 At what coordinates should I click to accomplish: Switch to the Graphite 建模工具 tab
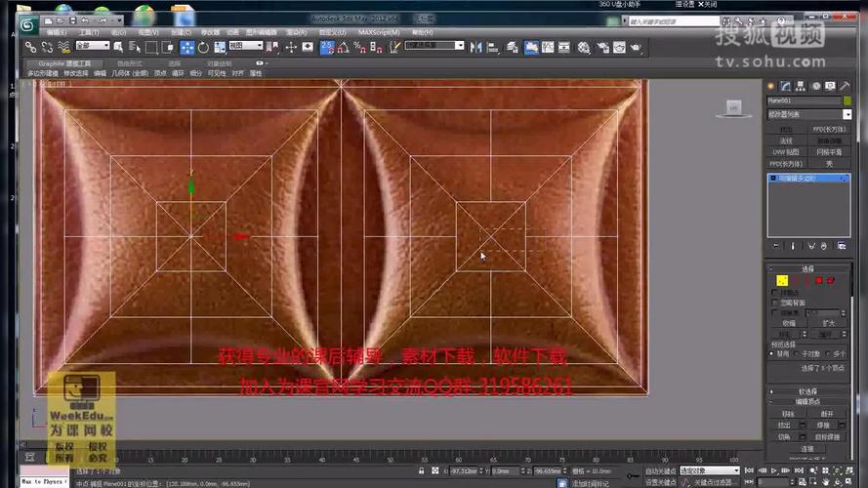(64, 63)
